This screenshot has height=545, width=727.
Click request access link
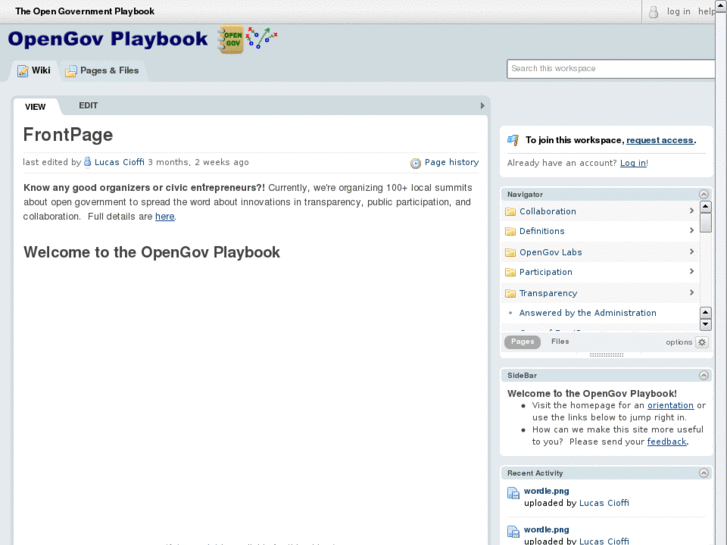[660, 140]
